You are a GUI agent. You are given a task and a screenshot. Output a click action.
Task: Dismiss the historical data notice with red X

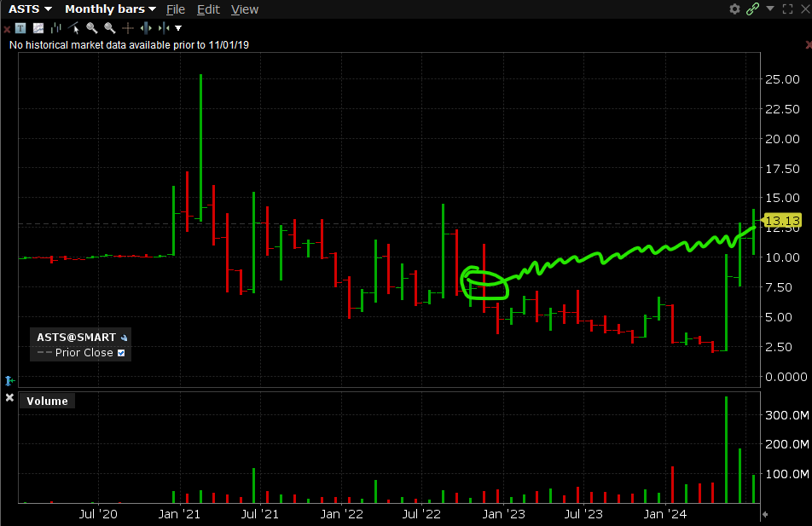[x=809, y=45]
